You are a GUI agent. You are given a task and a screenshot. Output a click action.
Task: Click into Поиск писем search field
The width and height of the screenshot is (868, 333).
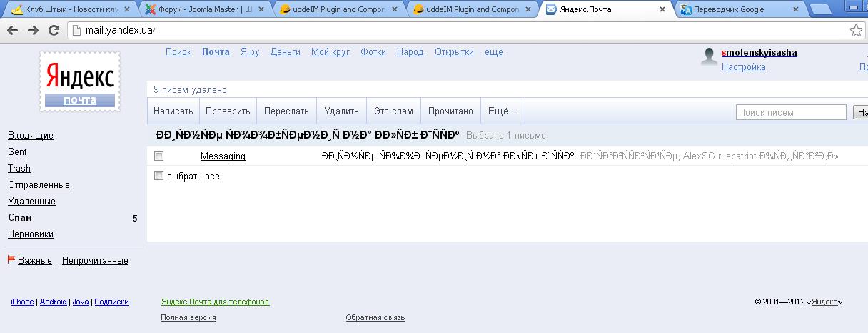[x=792, y=112]
